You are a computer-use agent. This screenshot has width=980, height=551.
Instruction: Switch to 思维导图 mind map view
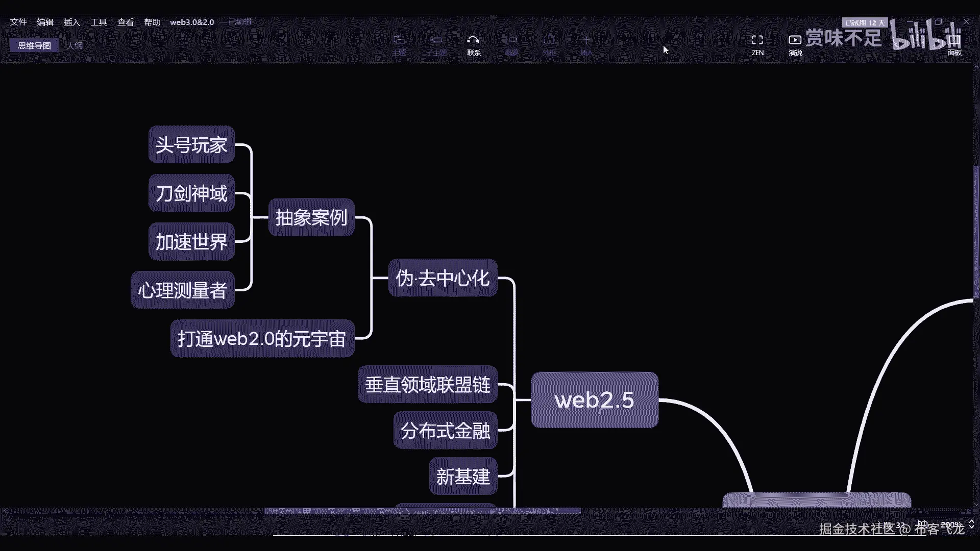point(34,45)
